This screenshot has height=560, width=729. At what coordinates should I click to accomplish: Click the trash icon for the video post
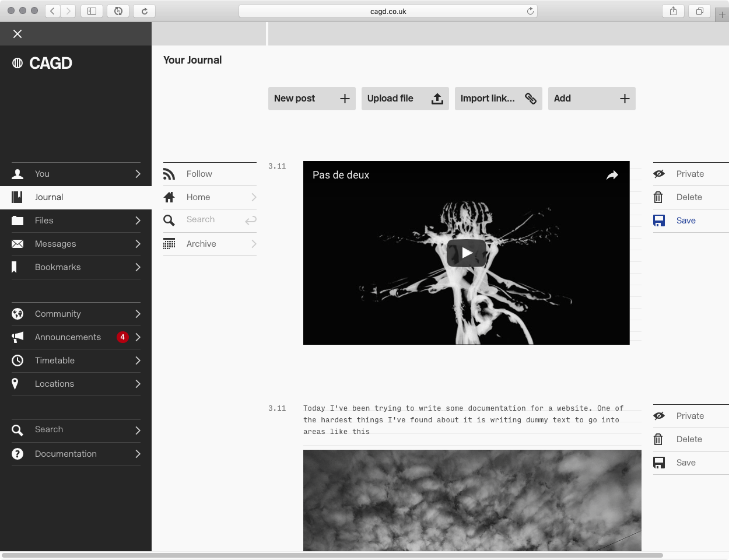658,197
